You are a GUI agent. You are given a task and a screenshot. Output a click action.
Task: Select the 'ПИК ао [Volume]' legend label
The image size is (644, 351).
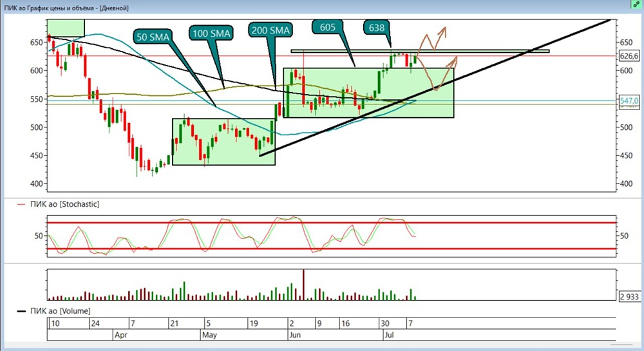pos(60,311)
